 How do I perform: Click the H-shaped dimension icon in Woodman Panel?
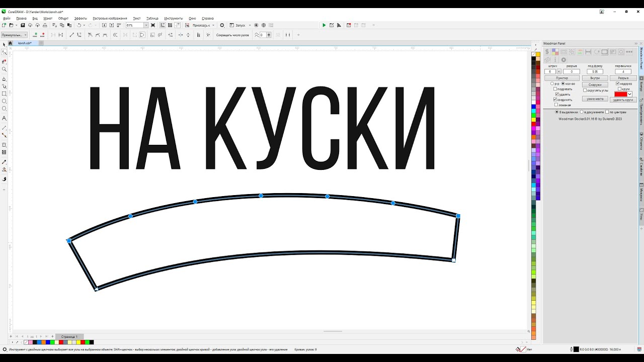click(588, 52)
